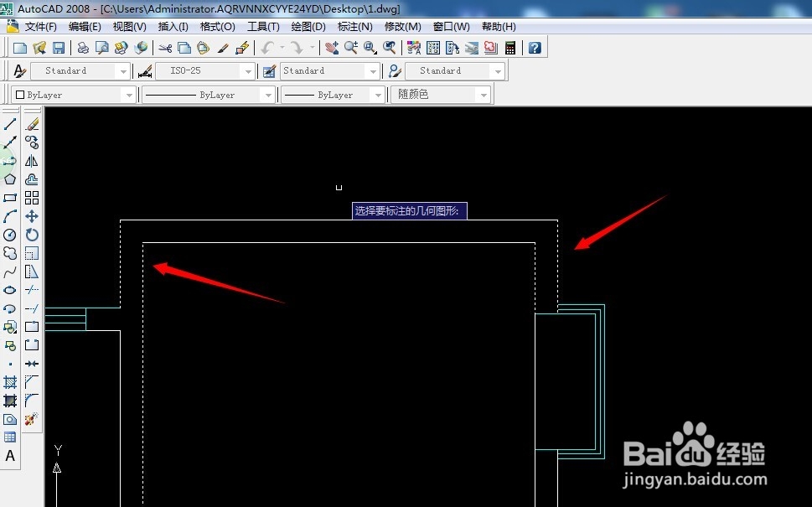Select the Erase modify tool
The image size is (812, 507).
(x=32, y=124)
